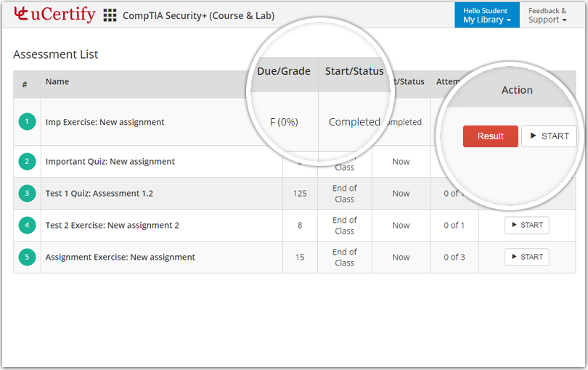Click the magnified Start/Status column header
The width and height of the screenshot is (588, 370).
click(x=354, y=71)
